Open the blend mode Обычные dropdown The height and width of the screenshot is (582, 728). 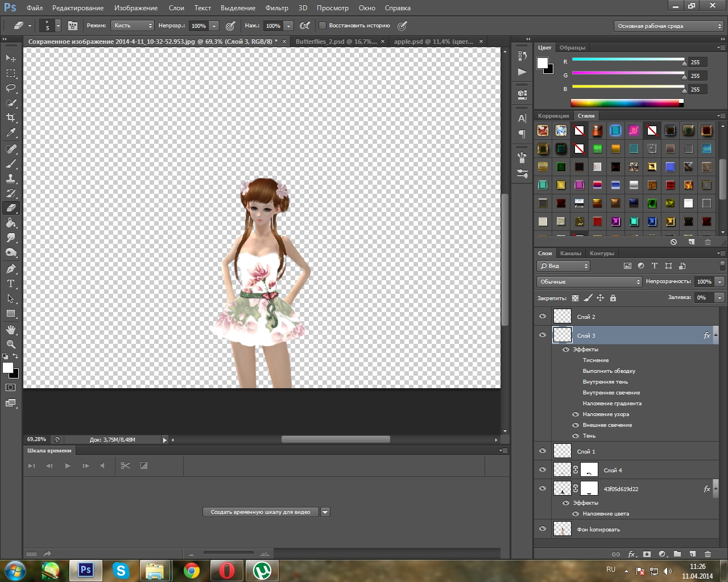[589, 282]
